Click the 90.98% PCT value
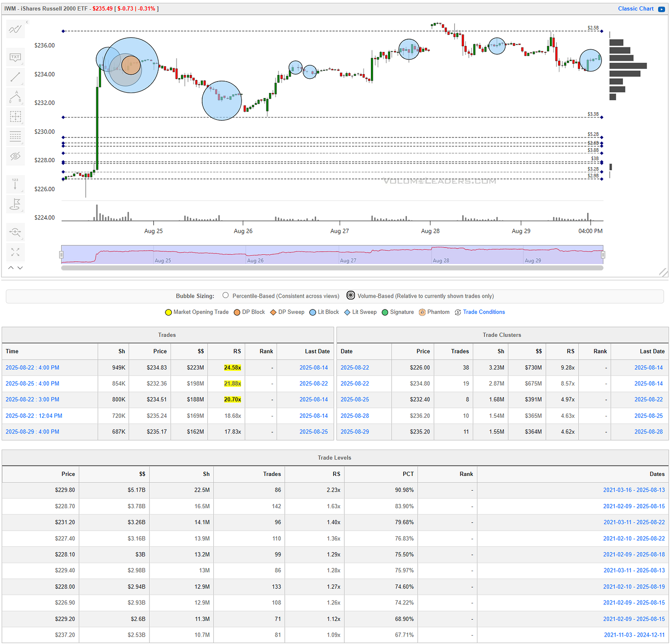Image resolution: width=671 pixels, height=644 pixels. click(404, 490)
